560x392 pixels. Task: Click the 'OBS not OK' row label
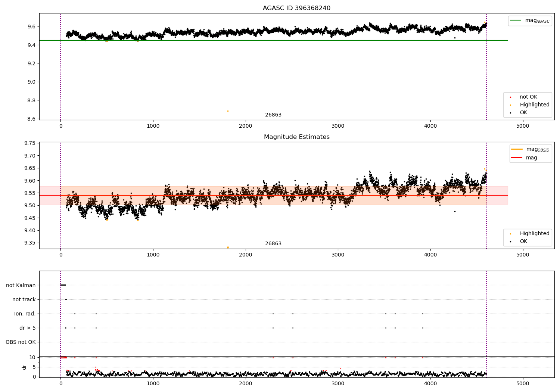coord(21,342)
